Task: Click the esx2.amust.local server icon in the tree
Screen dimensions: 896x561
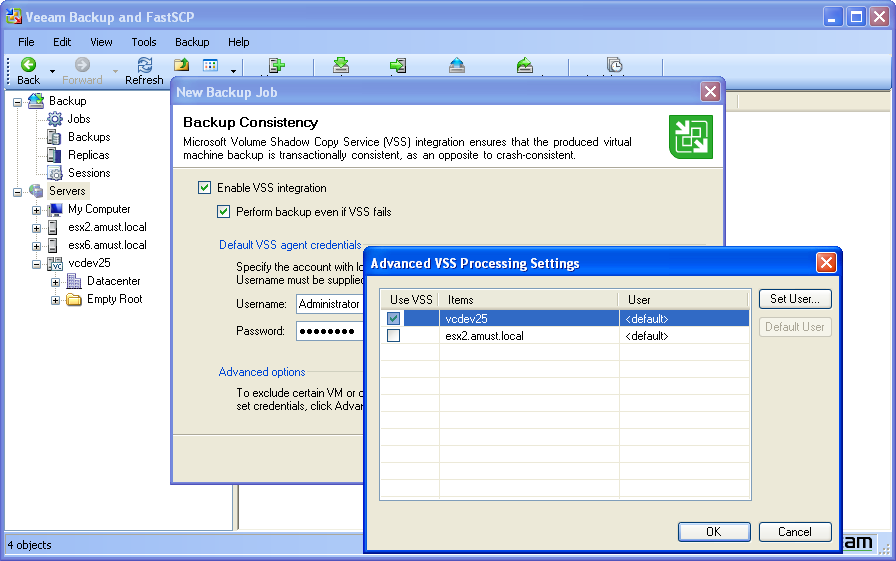Action: 53,227
